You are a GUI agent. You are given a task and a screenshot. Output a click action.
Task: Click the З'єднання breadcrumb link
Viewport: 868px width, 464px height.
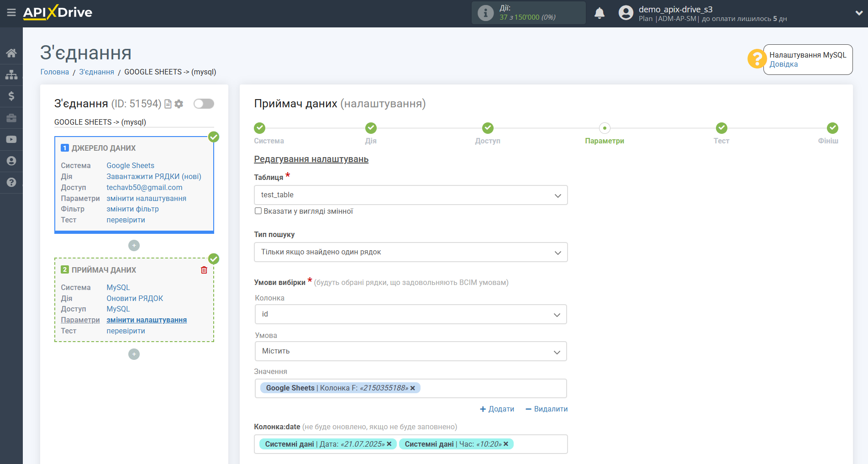(x=97, y=72)
